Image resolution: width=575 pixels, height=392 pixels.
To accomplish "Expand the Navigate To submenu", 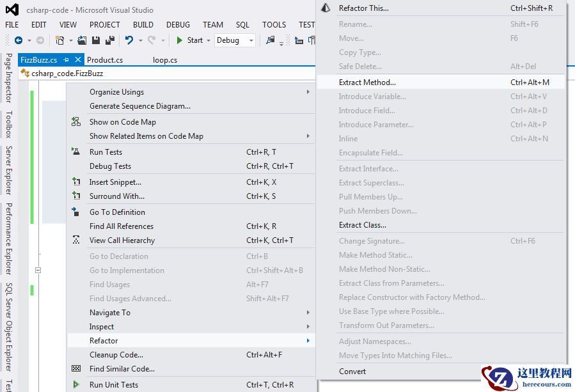I will pyautogui.click(x=308, y=313).
